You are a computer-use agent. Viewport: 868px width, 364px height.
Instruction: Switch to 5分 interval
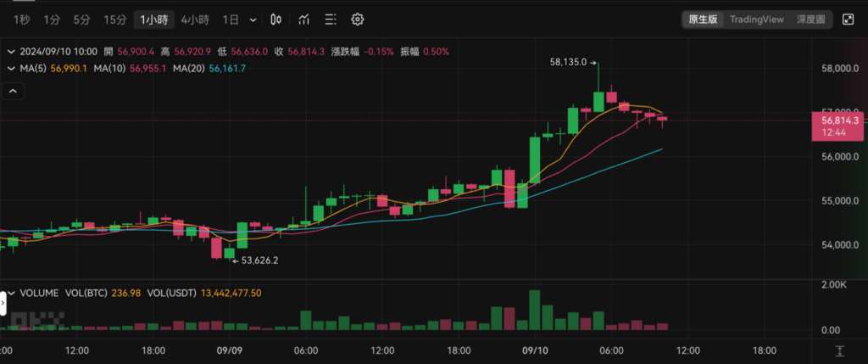(x=81, y=20)
